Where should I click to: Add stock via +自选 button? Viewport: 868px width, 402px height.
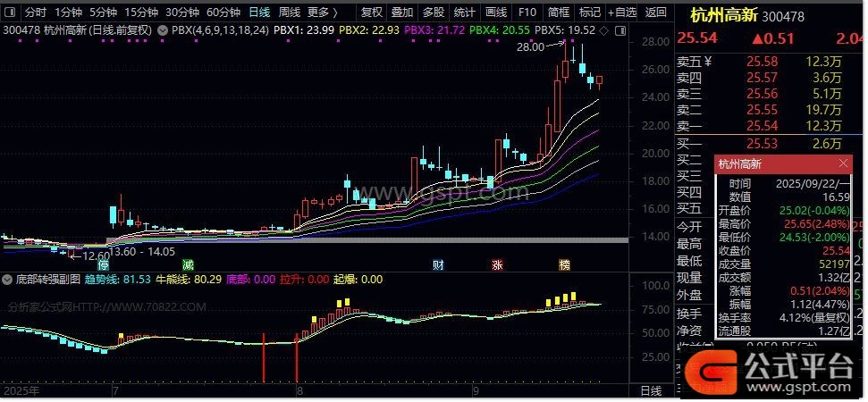pyautogui.click(x=622, y=13)
